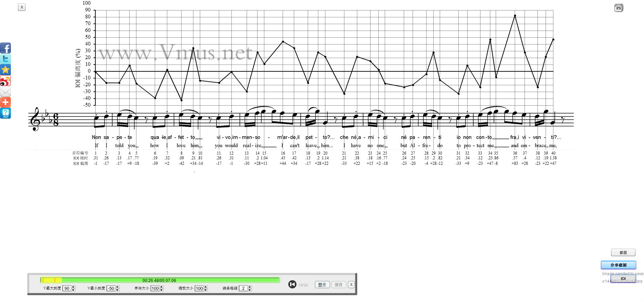Share via the Weibo icon

pyautogui.click(x=5, y=81)
